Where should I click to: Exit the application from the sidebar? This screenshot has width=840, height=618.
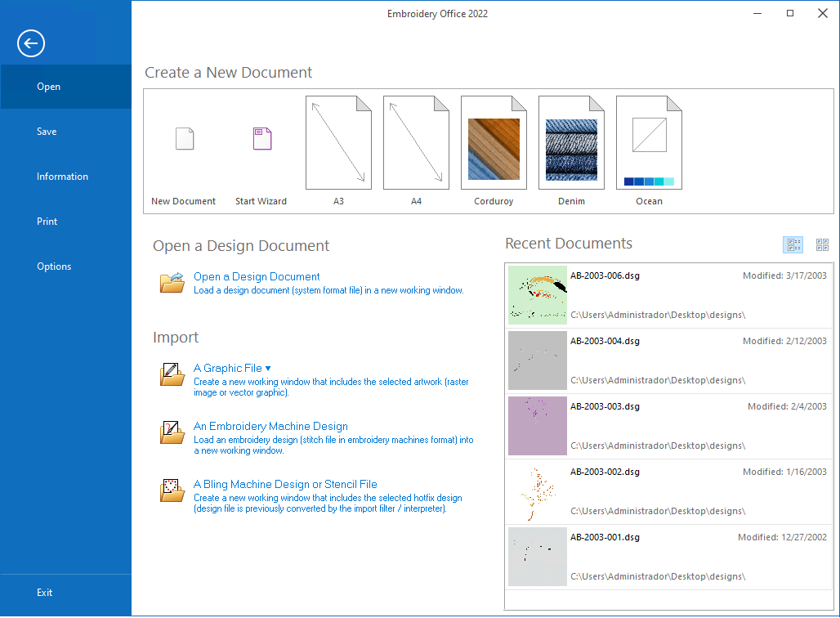tap(45, 593)
